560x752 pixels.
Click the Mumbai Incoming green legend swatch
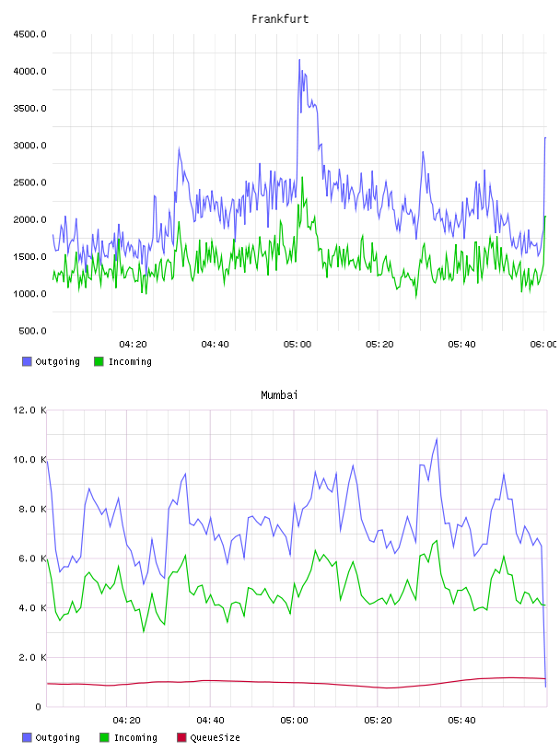point(104,737)
